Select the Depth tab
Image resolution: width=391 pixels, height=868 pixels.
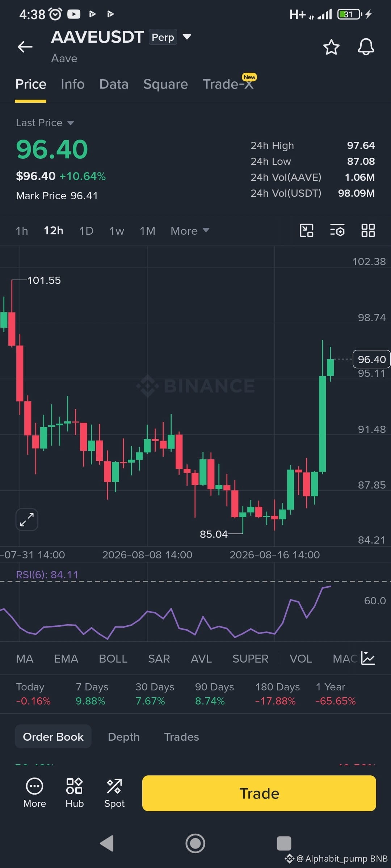click(124, 737)
